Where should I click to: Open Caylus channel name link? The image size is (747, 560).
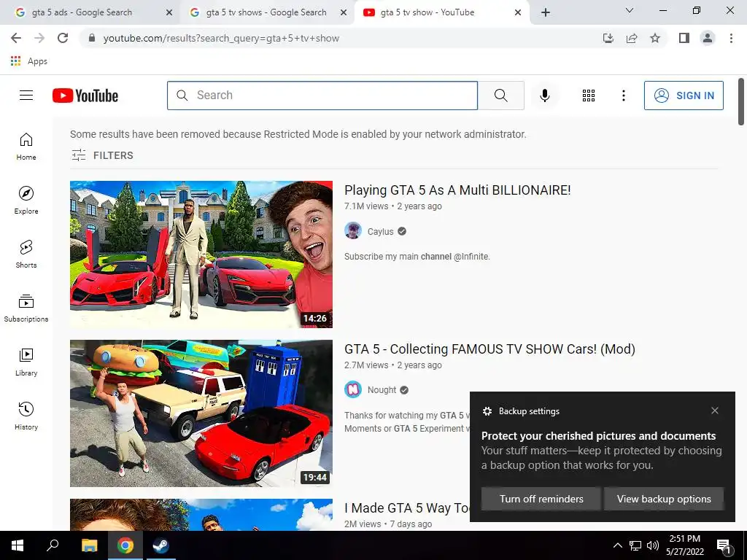pyautogui.click(x=380, y=231)
